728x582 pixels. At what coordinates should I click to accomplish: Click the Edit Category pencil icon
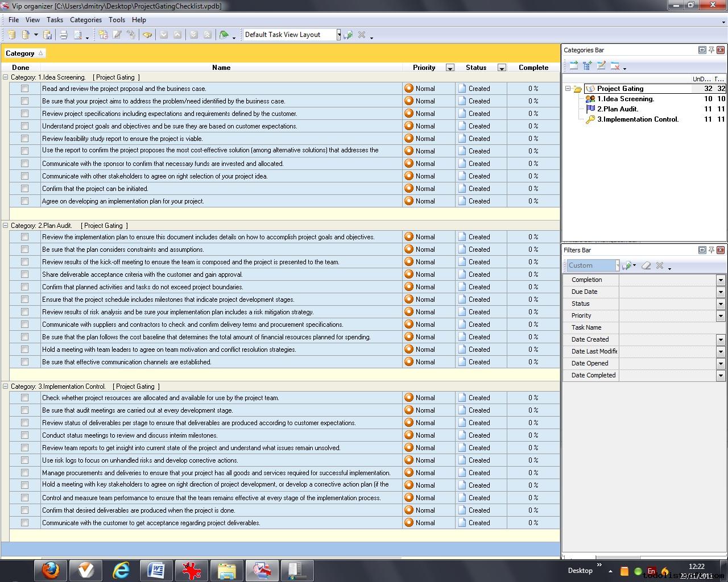[x=601, y=66]
